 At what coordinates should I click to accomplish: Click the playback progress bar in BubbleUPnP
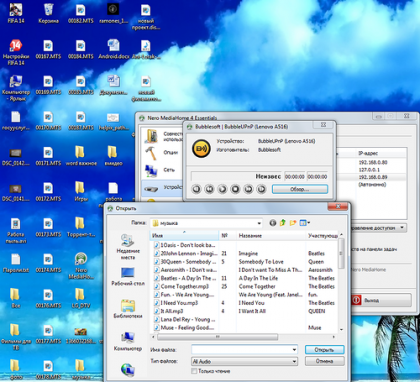tap(237, 176)
